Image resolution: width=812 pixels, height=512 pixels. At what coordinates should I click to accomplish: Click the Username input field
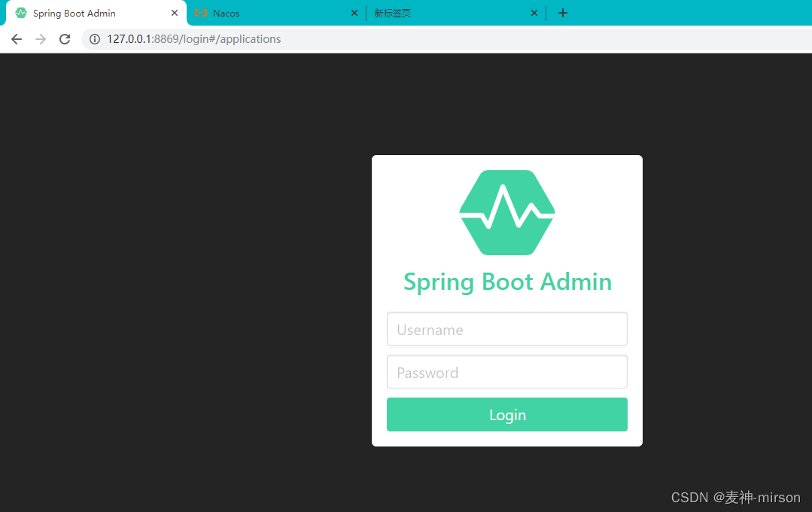pyautogui.click(x=507, y=329)
